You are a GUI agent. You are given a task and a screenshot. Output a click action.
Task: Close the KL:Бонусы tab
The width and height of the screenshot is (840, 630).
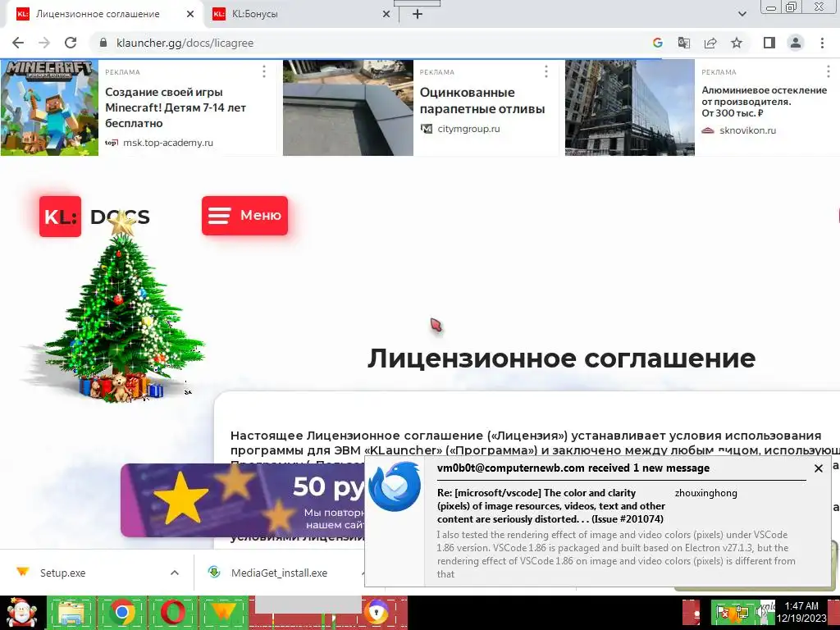click(386, 14)
